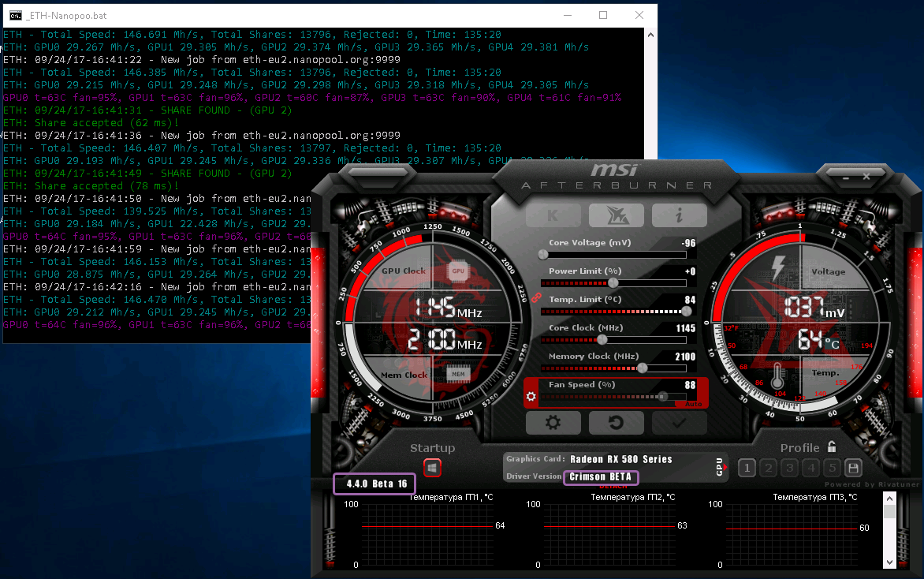Click the Detach monitoring graph link
The image size is (924, 579).
613,487
